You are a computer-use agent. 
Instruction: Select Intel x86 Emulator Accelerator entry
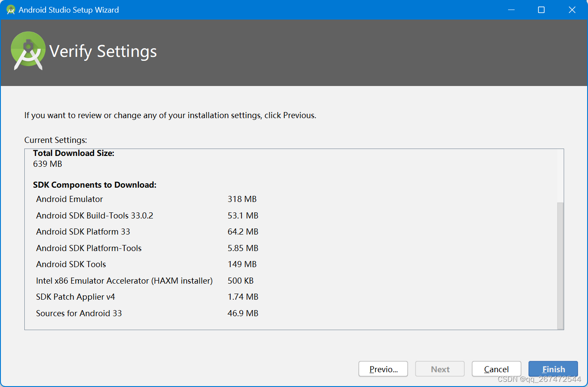pos(124,281)
